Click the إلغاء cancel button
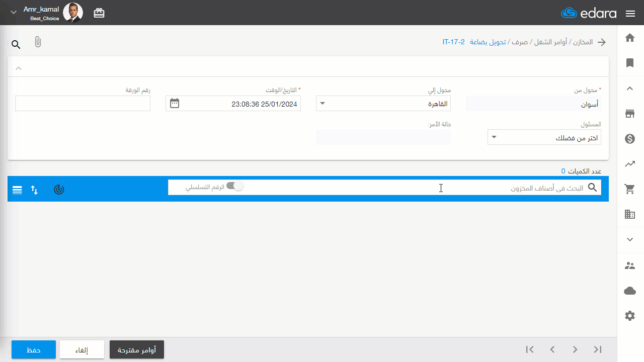This screenshot has width=644, height=362. tap(82, 349)
